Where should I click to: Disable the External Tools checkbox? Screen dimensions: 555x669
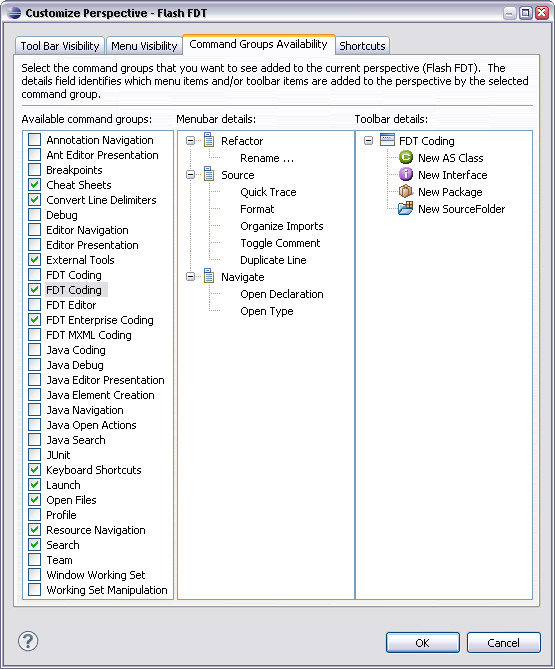35,259
